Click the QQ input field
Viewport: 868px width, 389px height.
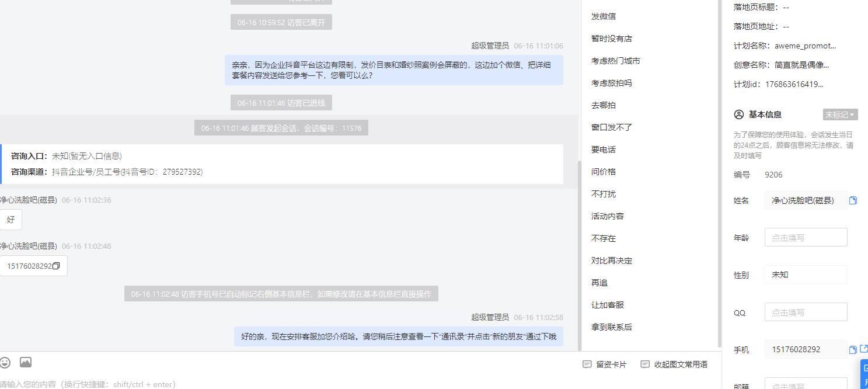point(806,312)
